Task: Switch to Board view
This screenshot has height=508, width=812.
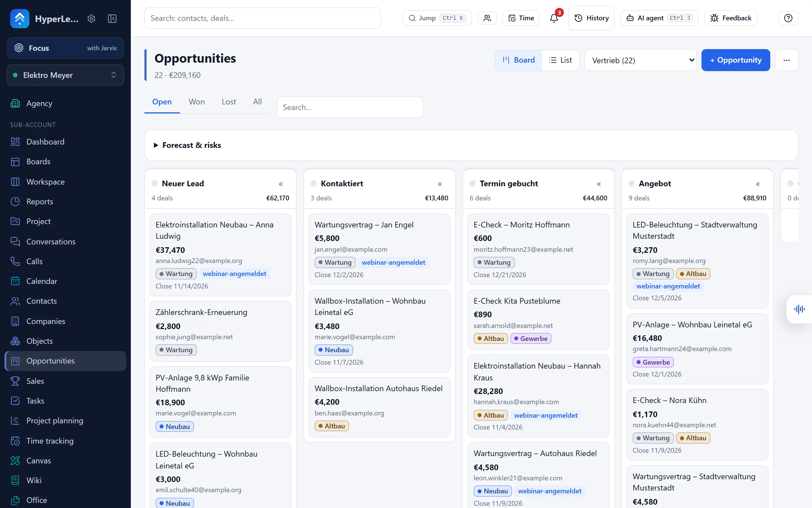Action: [518, 60]
